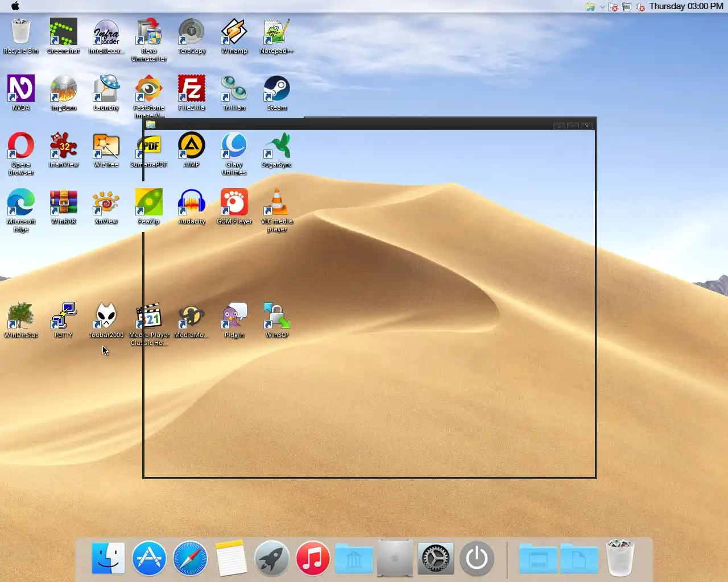This screenshot has height=582, width=728.
Task: Close the transparent explorer window
Action: pos(586,126)
